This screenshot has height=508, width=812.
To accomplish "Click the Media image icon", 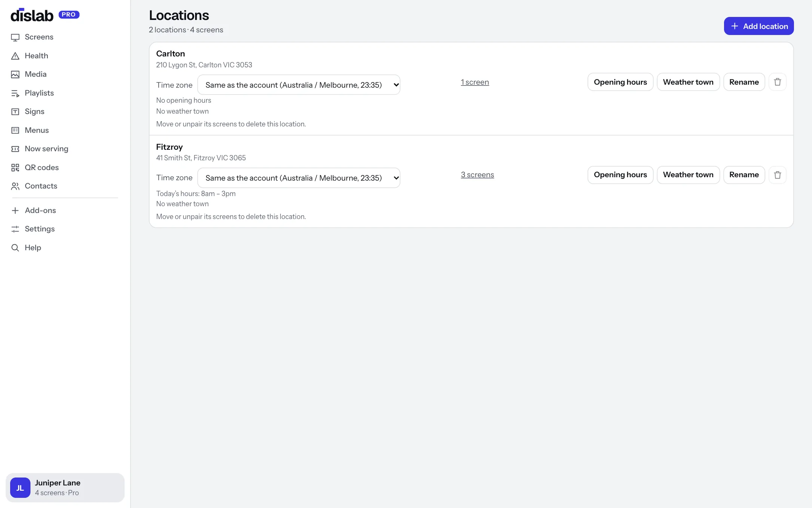I will pyautogui.click(x=15, y=75).
